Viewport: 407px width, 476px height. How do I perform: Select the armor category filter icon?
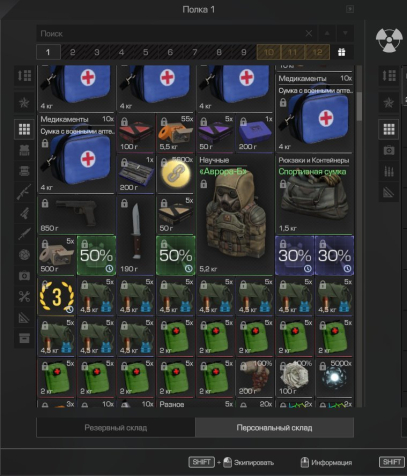click(x=24, y=150)
